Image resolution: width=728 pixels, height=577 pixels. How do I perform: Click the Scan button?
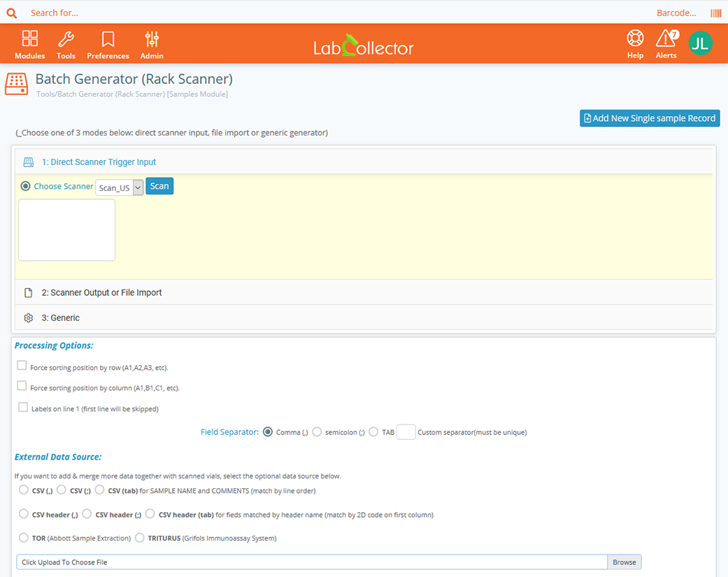159,186
